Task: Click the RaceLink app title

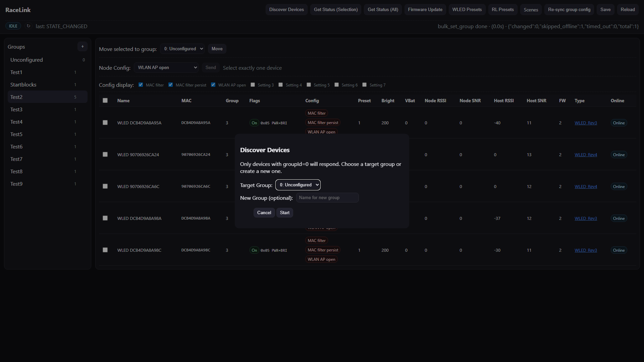Action: 18,10
